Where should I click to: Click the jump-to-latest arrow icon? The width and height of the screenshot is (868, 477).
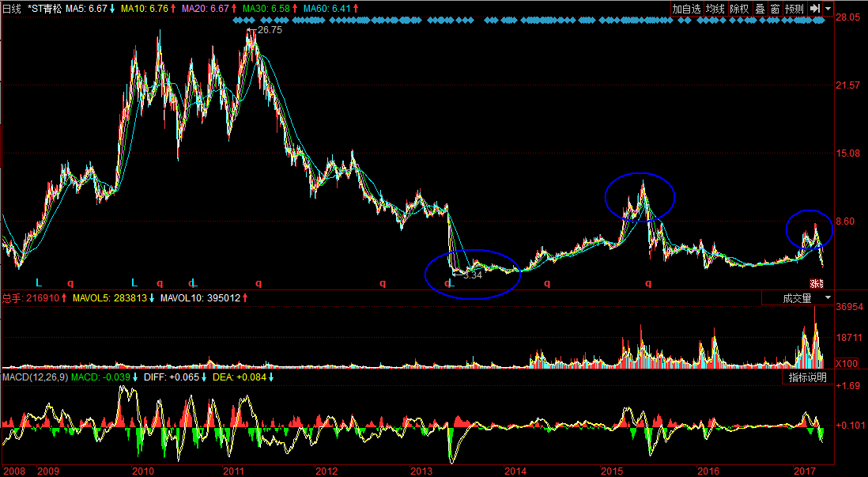(x=814, y=9)
